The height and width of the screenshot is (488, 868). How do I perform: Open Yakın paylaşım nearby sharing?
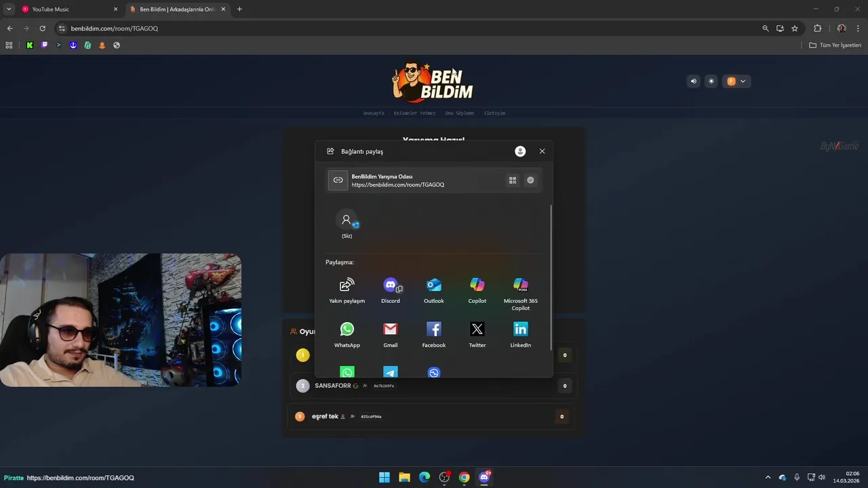(x=347, y=291)
